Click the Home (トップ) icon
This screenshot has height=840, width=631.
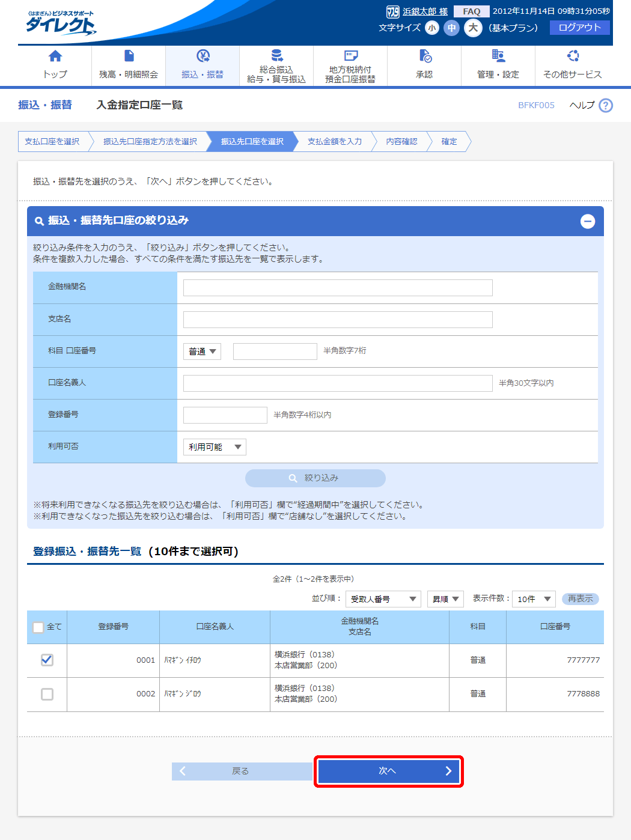click(55, 56)
